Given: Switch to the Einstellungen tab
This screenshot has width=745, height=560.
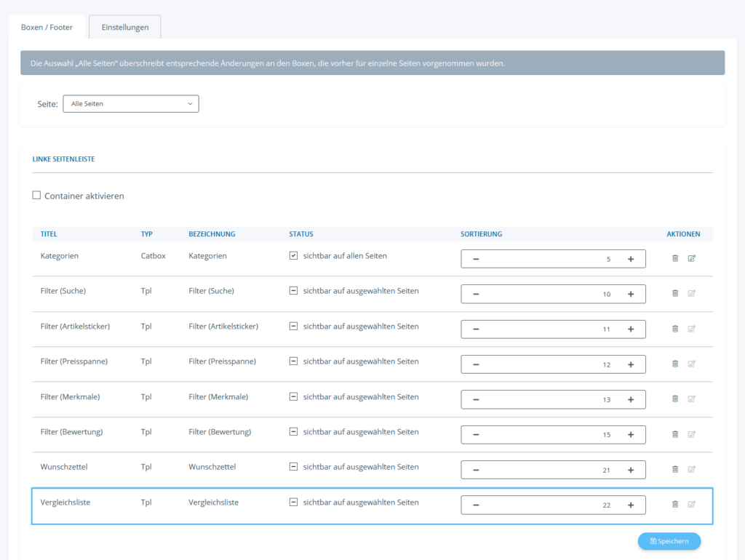Looking at the screenshot, I should pos(125,27).
